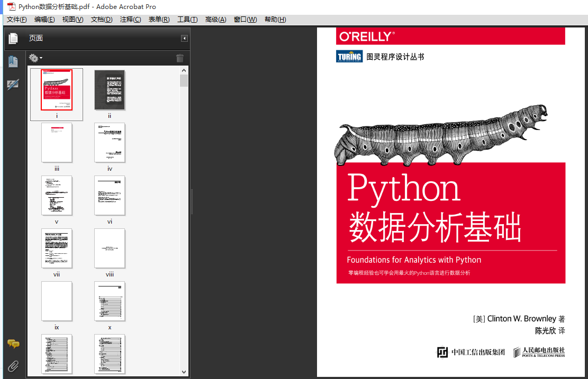Image resolution: width=588 pixels, height=379 pixels.
Task: Click the 人民邮电出版社 publisher logo
Action: pyautogui.click(x=539, y=352)
